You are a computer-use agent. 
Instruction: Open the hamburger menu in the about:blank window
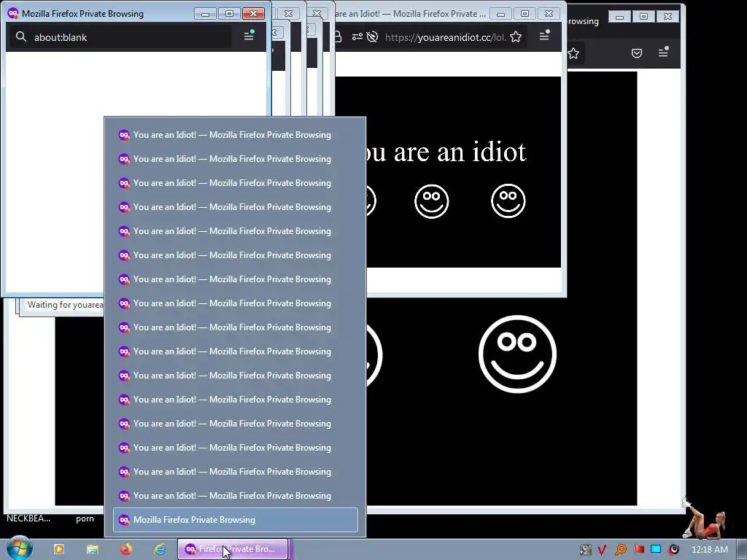coord(249,36)
